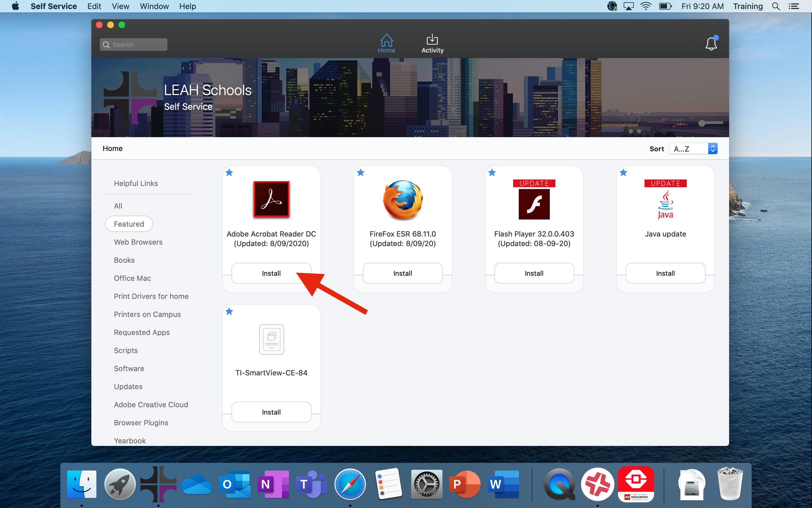Open Spotlight search in menu bar
Viewport: 812px width, 508px height.
(775, 6)
